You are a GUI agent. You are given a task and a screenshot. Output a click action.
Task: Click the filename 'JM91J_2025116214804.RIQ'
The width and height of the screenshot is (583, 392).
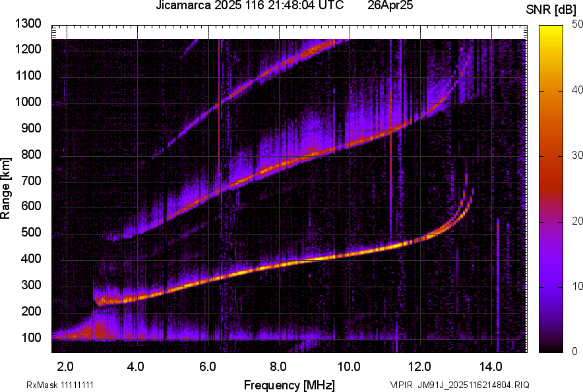tap(474, 385)
